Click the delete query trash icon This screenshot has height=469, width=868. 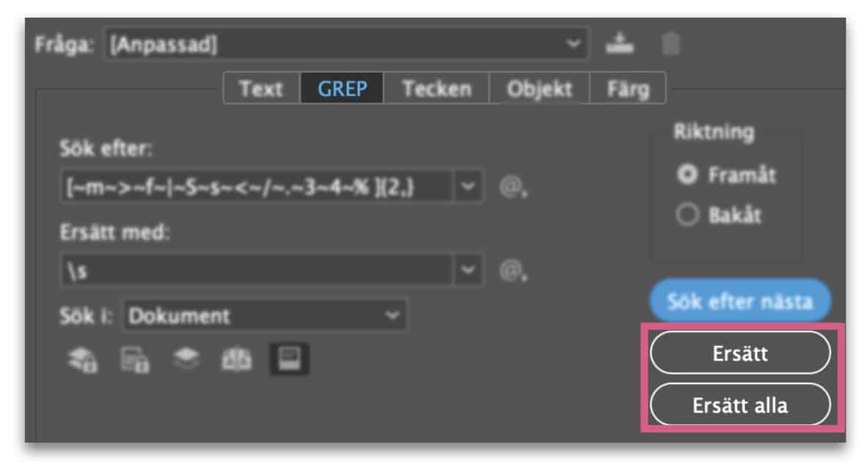pos(670,44)
